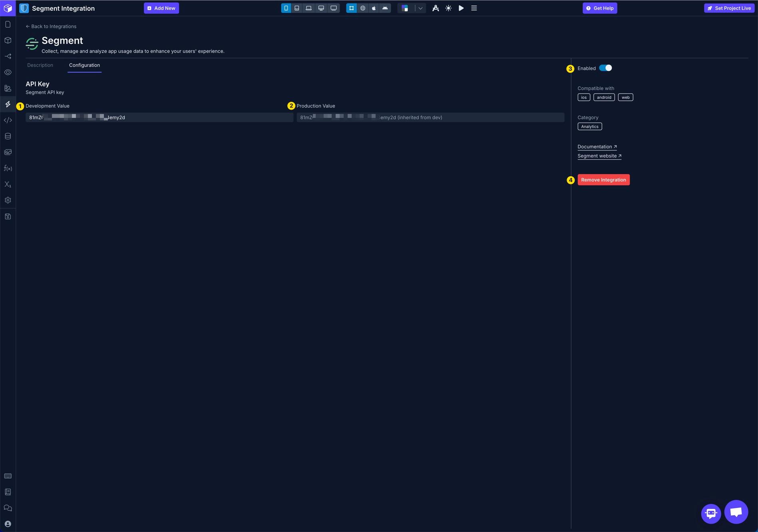Viewport: 758px width, 532px height.
Task: Click the colored theme swatch in toolbar
Action: click(405, 8)
